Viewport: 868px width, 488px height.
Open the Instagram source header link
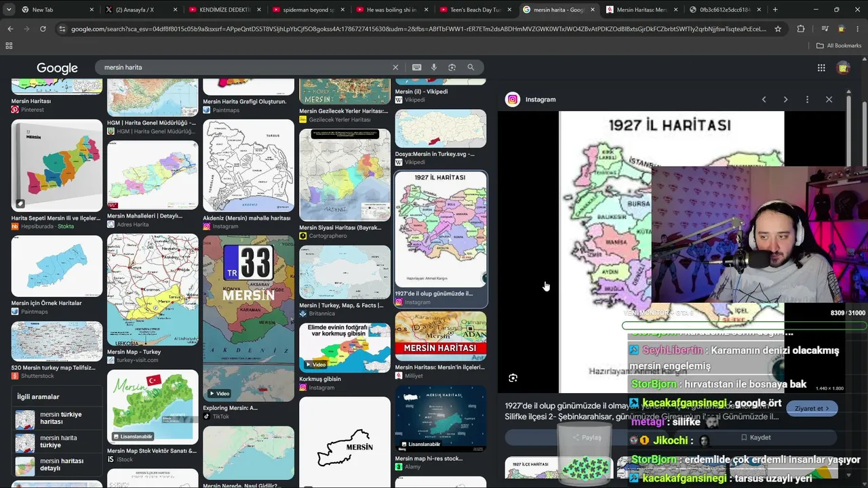click(530, 100)
